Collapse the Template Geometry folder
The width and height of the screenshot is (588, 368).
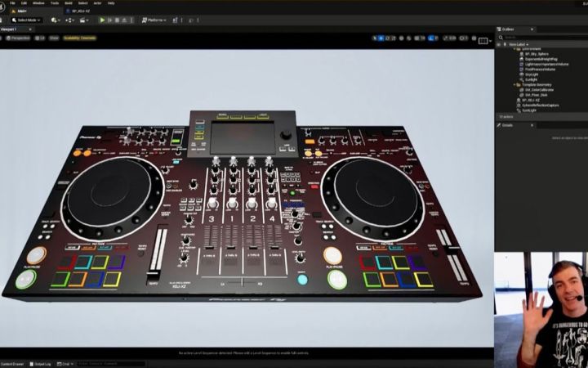click(514, 85)
